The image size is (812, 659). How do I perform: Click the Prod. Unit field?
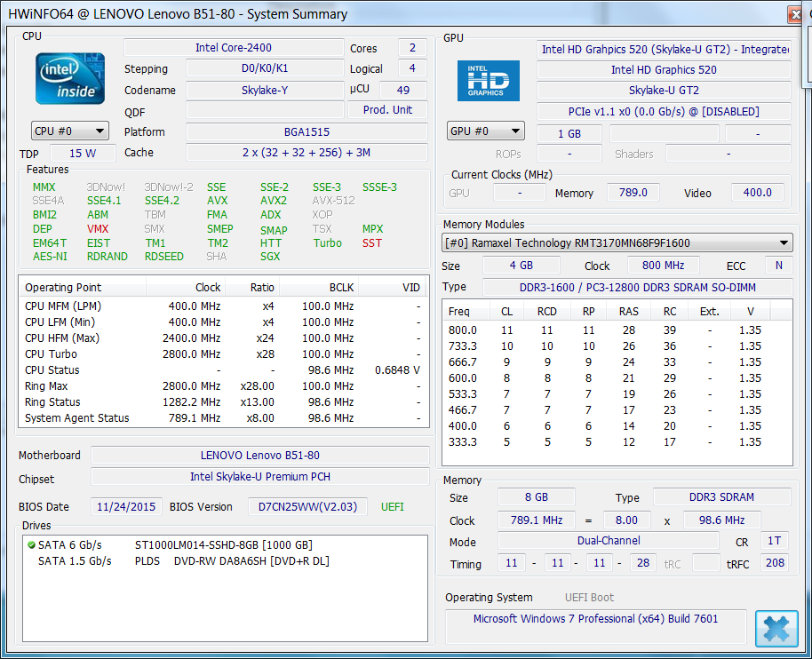coord(387,110)
